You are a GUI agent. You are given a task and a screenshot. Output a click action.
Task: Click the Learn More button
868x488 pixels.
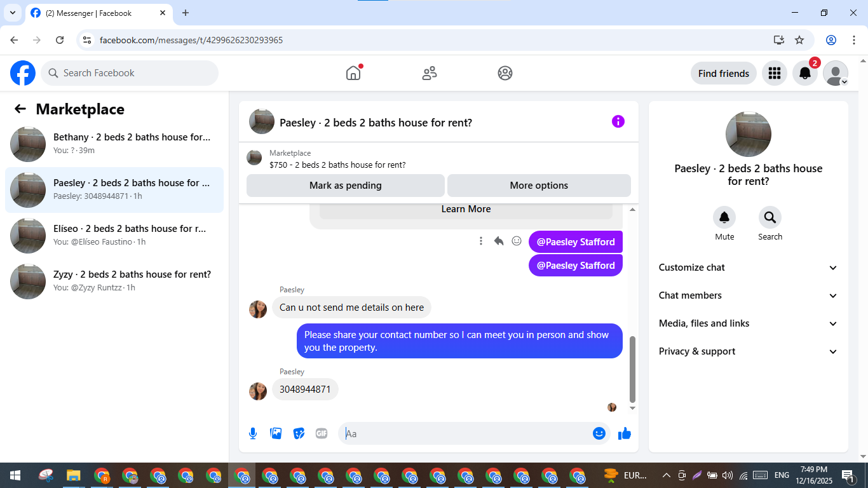466,210
